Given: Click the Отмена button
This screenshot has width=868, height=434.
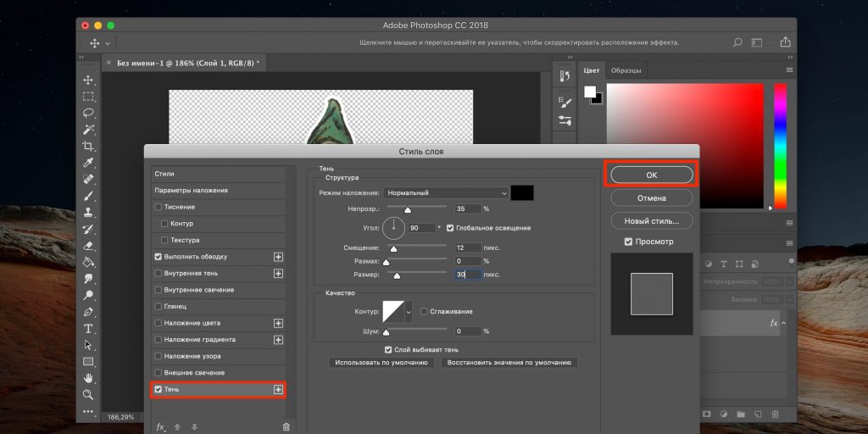Looking at the screenshot, I should (x=651, y=198).
